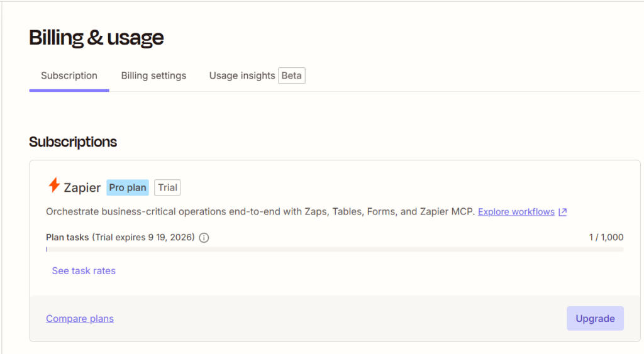644x354 pixels.
Task: Switch to the Billing settings tab
Action: click(x=153, y=75)
